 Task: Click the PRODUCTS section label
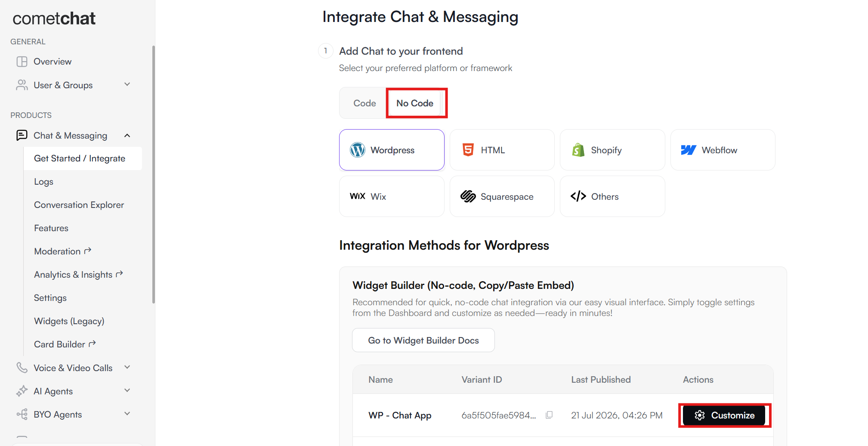[31, 115]
